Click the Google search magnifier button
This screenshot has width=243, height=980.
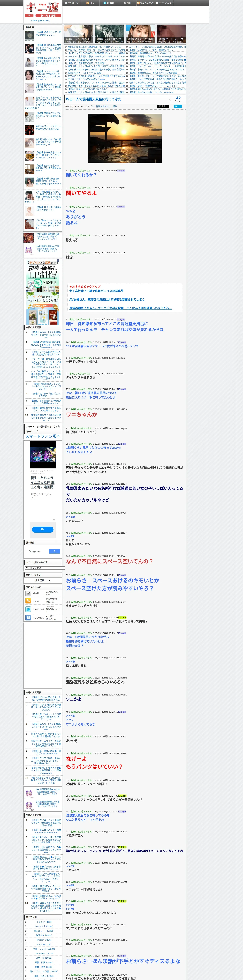pyautogui.click(x=55, y=551)
